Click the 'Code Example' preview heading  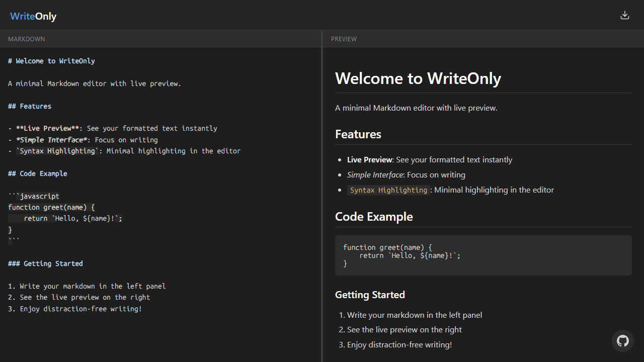coord(374,217)
